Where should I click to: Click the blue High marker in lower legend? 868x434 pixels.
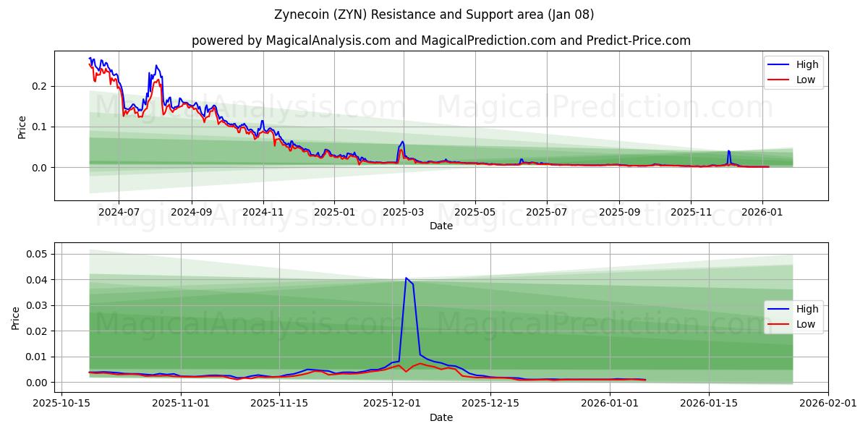coord(778,309)
